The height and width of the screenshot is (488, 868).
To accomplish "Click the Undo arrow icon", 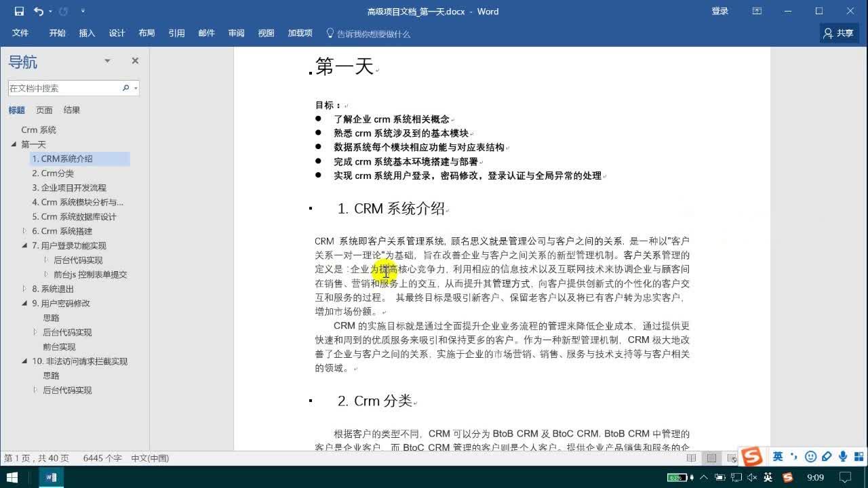I will [39, 12].
